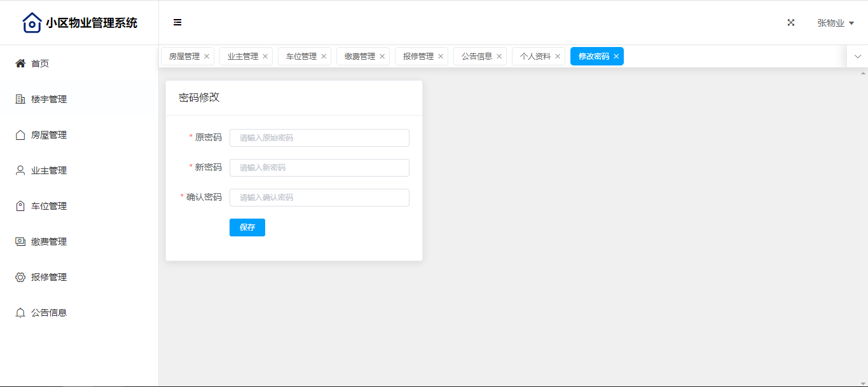Click the house outline icon for 房屋管理

[x=20, y=135]
